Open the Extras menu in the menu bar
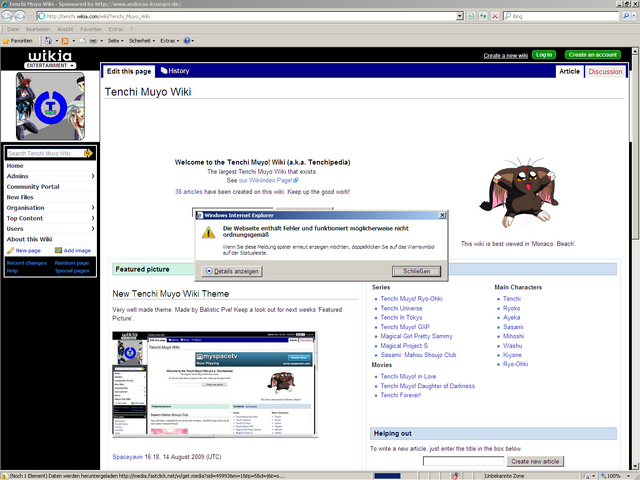640x480 pixels. 116,29
